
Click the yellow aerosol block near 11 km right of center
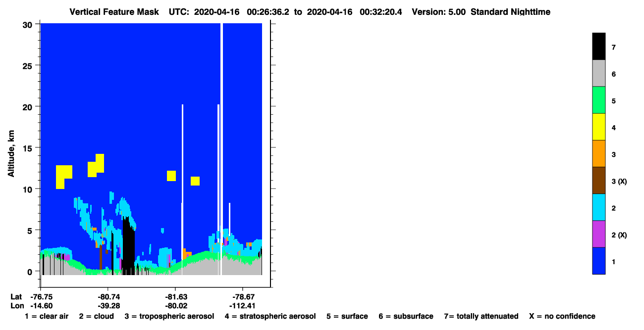(195, 181)
